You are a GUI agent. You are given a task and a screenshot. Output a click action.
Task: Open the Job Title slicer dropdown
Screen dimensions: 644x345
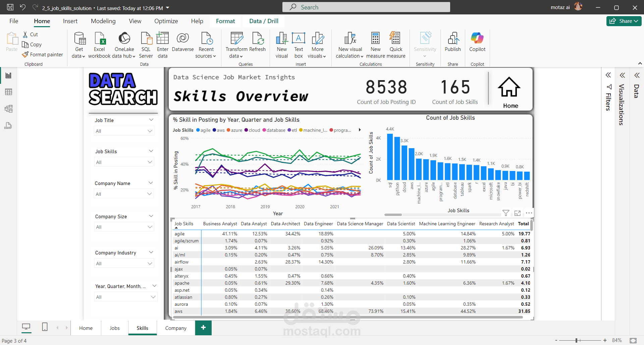coord(150,131)
